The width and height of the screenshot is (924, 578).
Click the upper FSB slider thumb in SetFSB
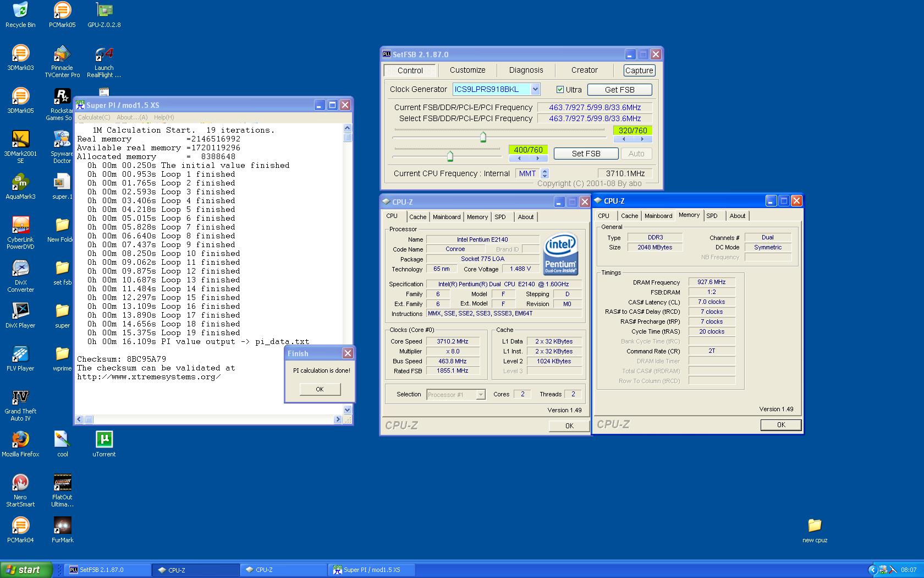[x=483, y=137]
